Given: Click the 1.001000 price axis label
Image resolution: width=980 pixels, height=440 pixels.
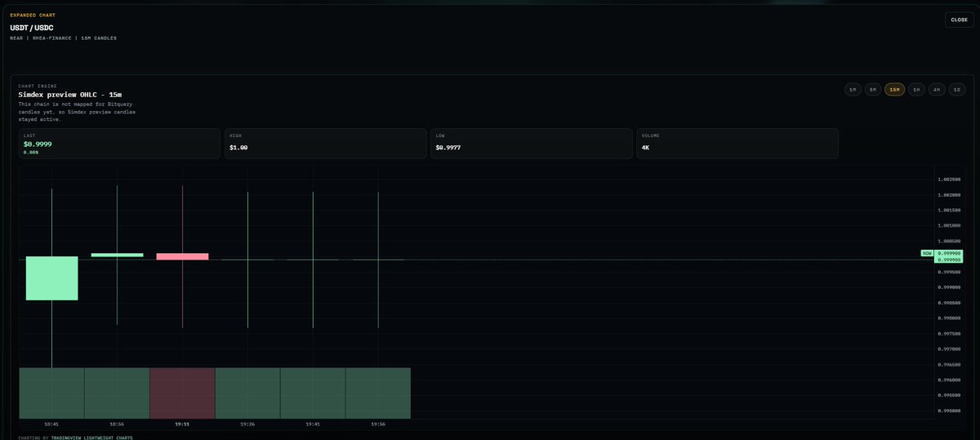Looking at the screenshot, I should [949, 225].
